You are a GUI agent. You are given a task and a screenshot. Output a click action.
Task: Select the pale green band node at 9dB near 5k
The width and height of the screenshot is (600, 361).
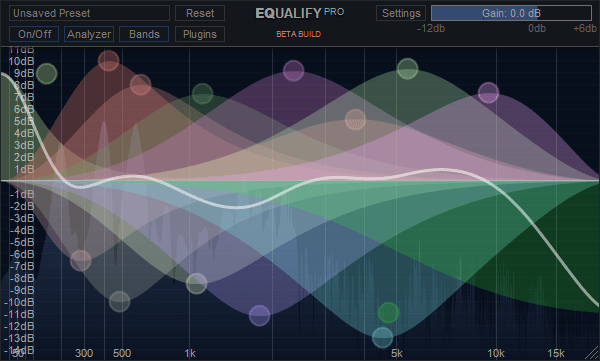point(408,69)
